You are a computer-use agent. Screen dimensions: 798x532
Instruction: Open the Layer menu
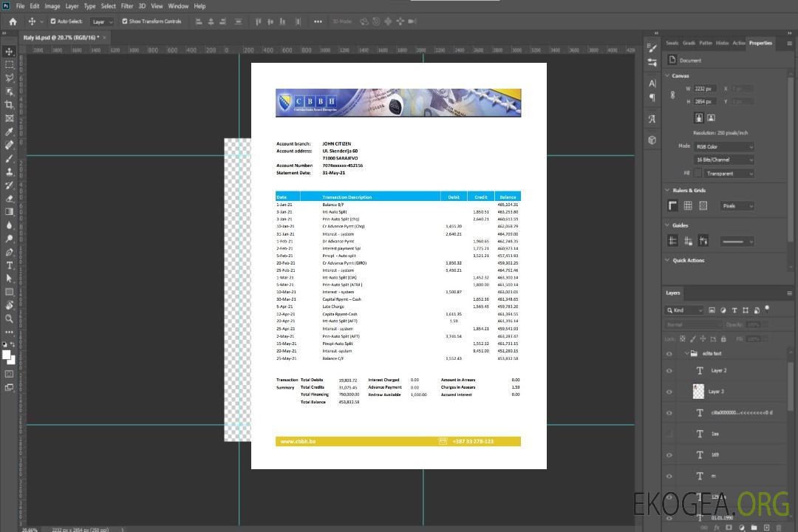[72, 6]
